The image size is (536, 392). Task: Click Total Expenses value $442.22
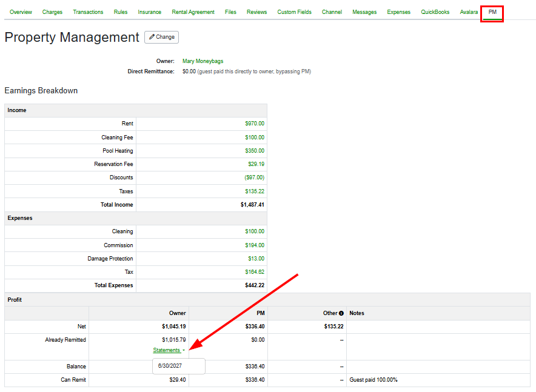tap(255, 285)
